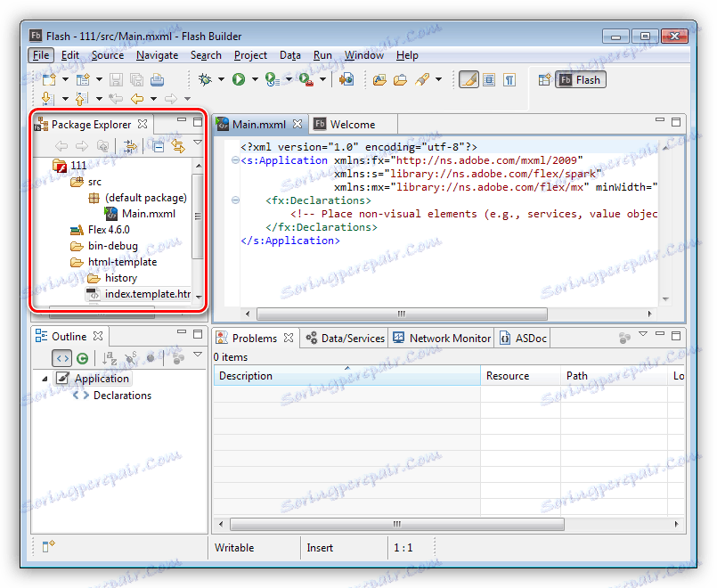Click new item icon in status bar
Image resolution: width=717 pixels, height=588 pixels.
tap(48, 546)
